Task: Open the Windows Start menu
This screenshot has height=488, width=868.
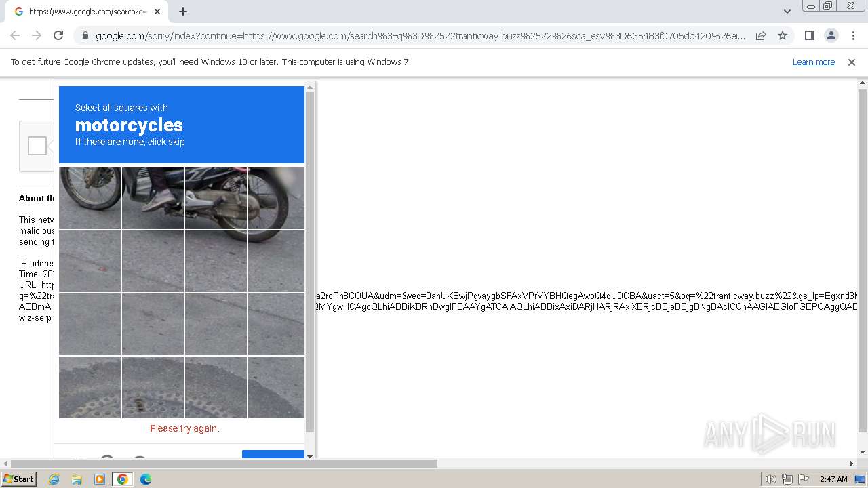Action: [18, 479]
